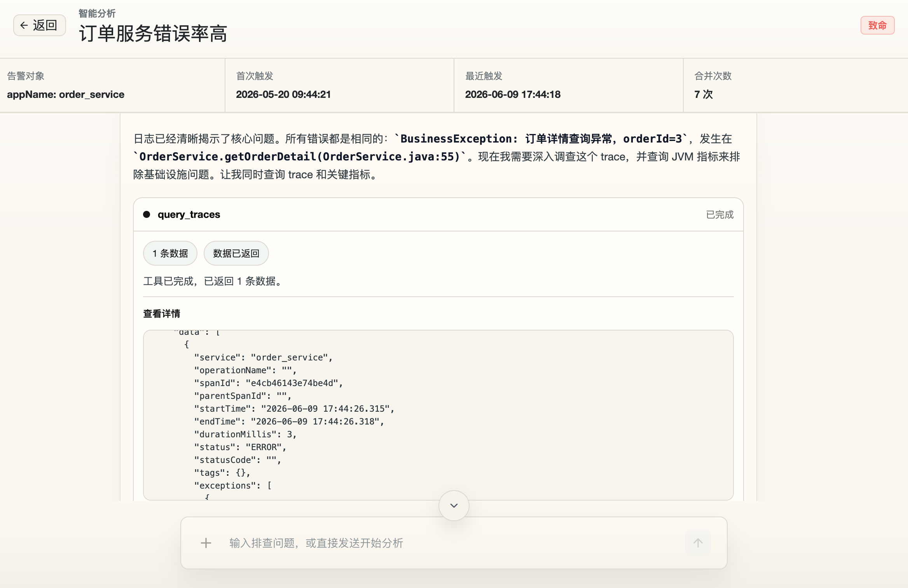908x588 pixels.
Task: Click the JSON operationName line
Action: point(245,370)
